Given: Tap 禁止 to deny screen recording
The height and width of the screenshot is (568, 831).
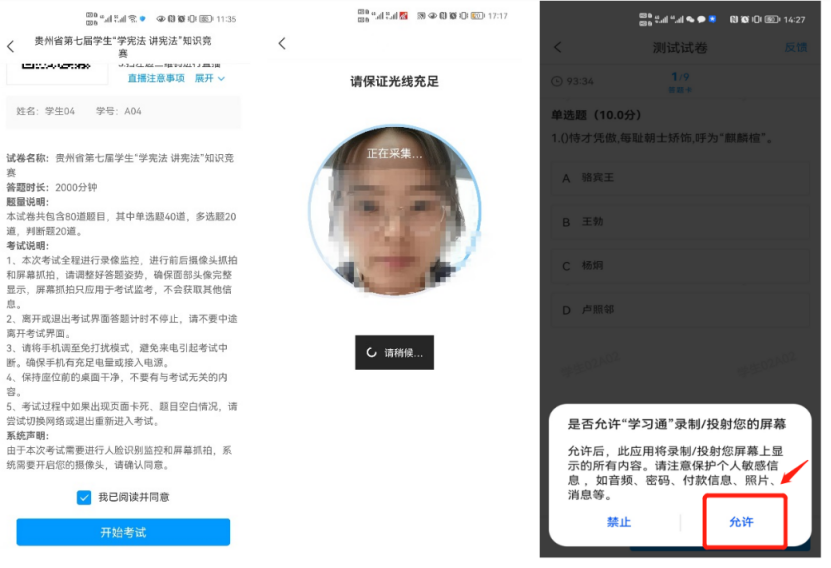Looking at the screenshot, I should [619, 522].
